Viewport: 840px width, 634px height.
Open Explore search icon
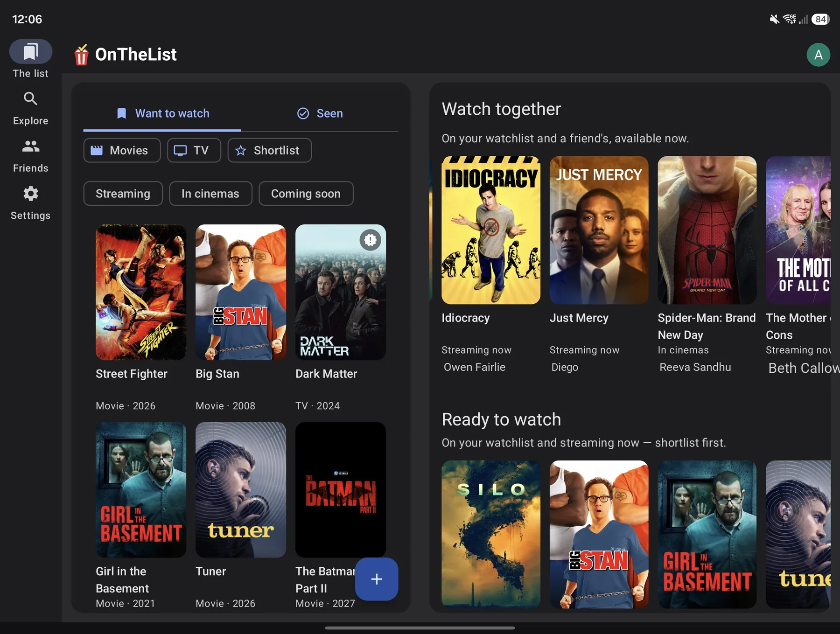[x=30, y=98]
